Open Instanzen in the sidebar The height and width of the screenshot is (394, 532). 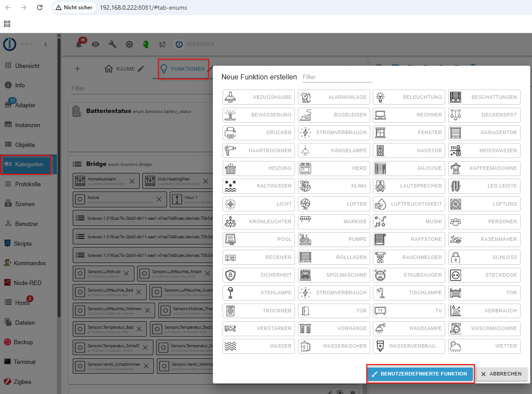[28, 125]
